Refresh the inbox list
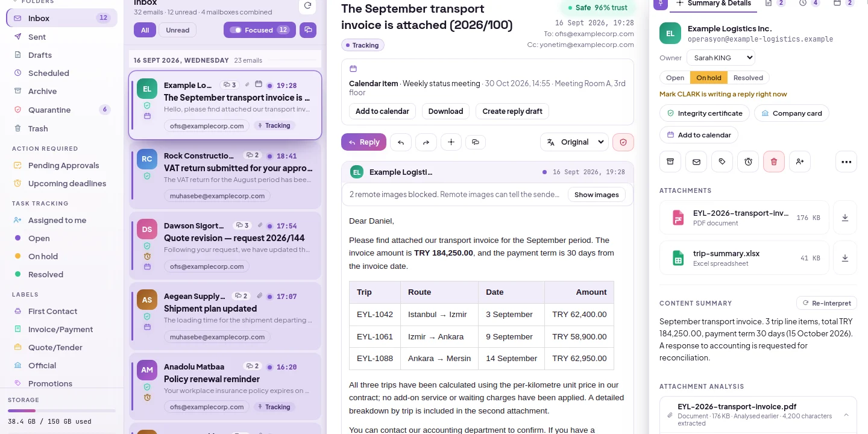 307,6
